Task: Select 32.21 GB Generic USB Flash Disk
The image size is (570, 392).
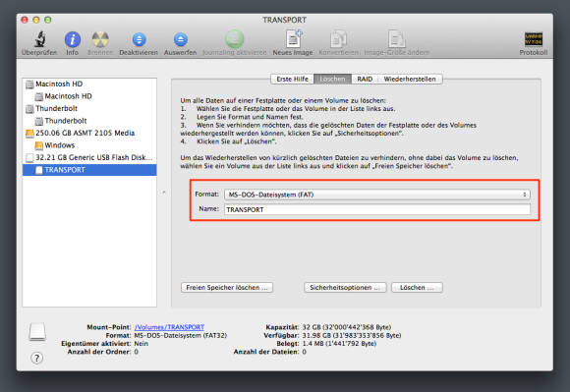Action: click(x=89, y=157)
